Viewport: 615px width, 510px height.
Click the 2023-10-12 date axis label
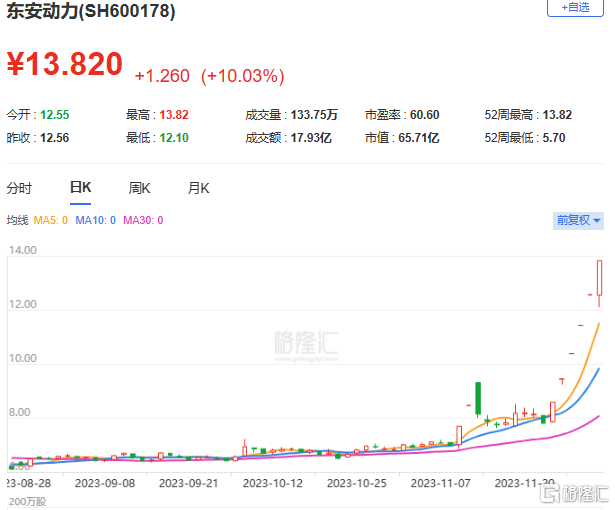[273, 483]
